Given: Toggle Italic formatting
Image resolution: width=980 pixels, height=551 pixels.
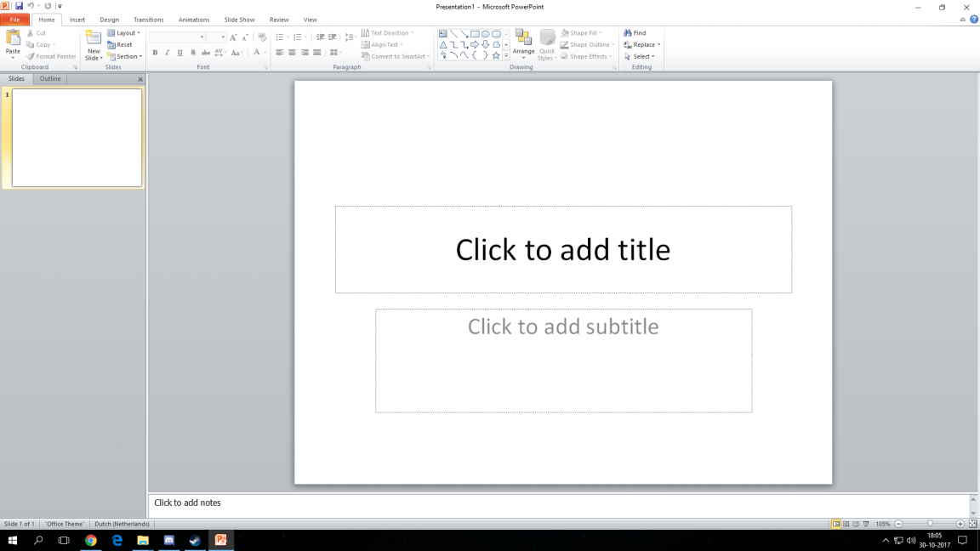Looking at the screenshot, I should [x=168, y=53].
